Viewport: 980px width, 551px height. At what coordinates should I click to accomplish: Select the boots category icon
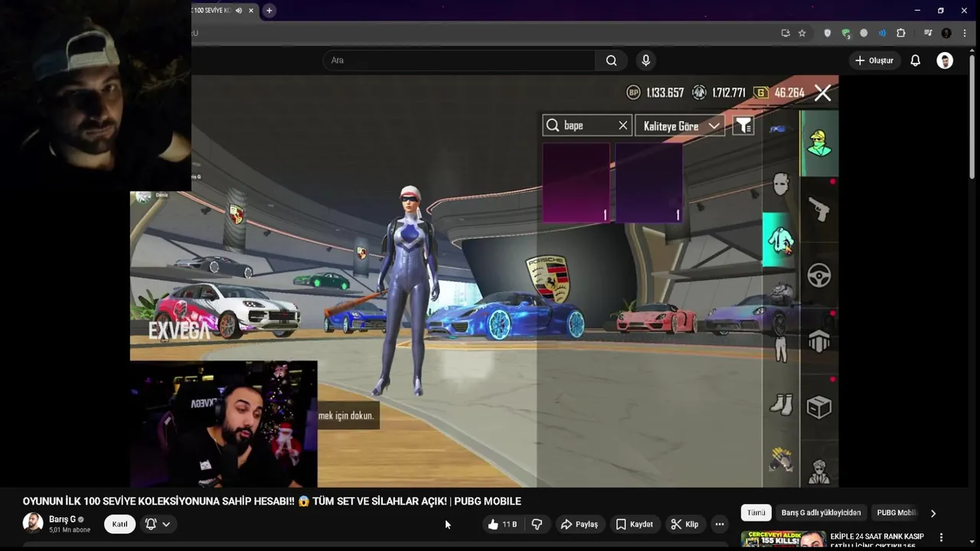[x=781, y=404]
